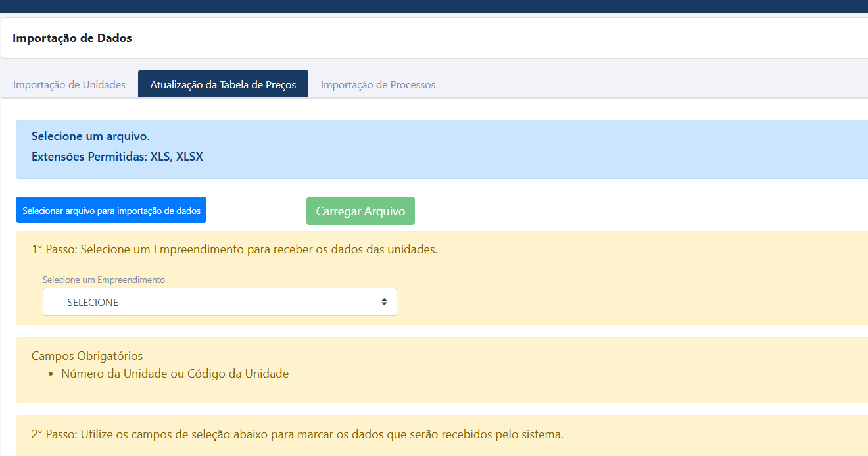Click the 2° Passo instruction text

tap(297, 435)
